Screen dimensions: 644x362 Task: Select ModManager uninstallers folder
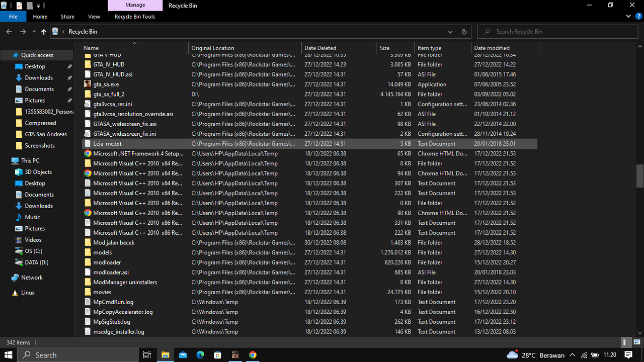click(x=309, y=283)
